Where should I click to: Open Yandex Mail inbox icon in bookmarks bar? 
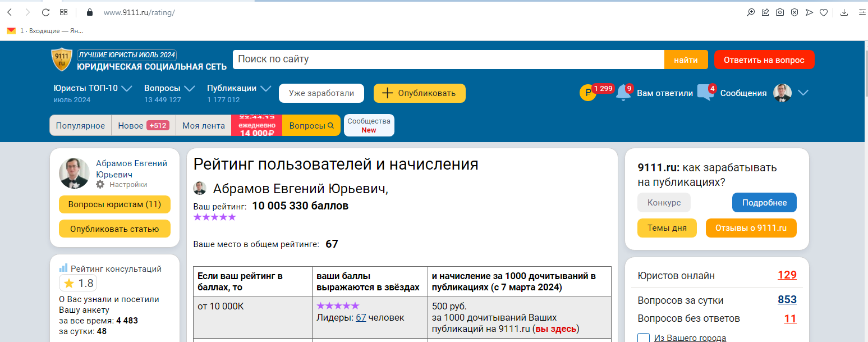pyautogui.click(x=11, y=31)
